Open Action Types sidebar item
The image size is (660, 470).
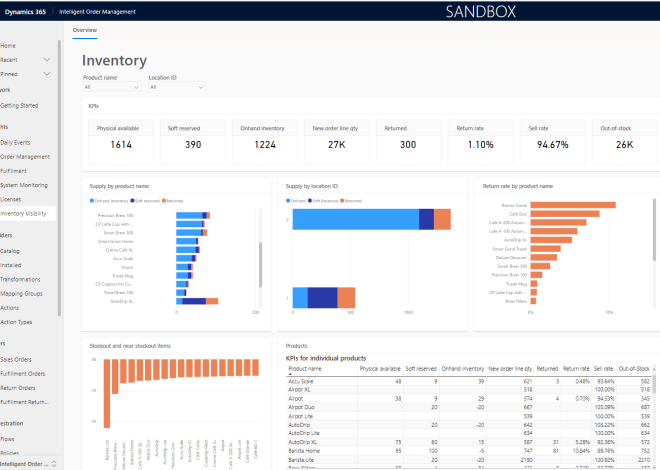tap(16, 322)
